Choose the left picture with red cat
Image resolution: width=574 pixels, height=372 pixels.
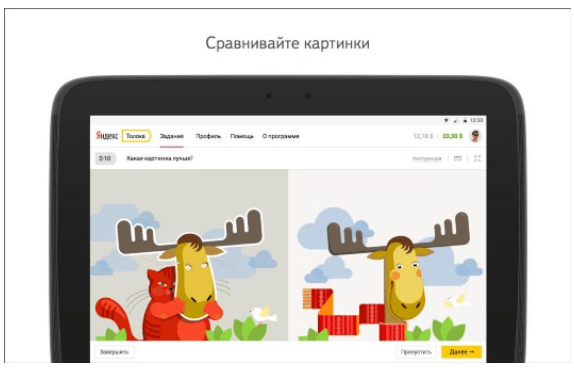pyautogui.click(x=189, y=255)
